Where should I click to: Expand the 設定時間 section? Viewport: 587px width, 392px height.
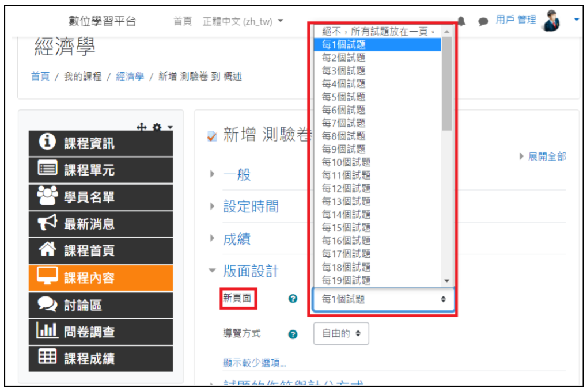(x=251, y=207)
